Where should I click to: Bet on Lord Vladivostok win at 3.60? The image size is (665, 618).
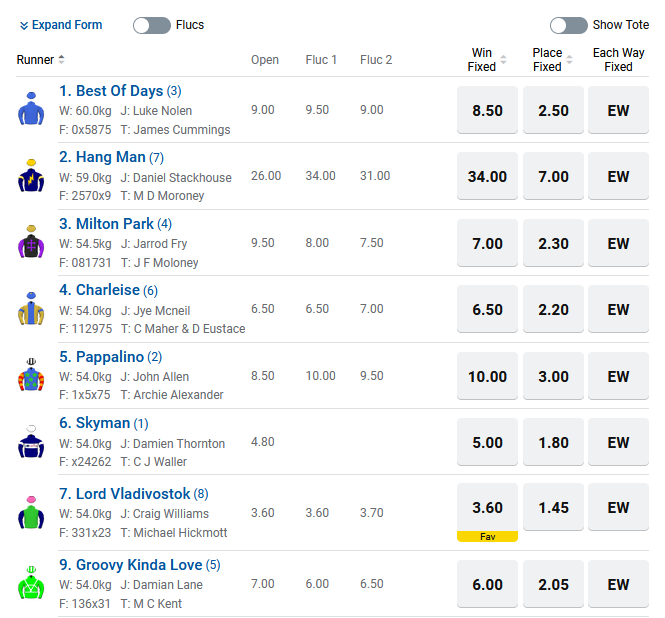click(487, 509)
